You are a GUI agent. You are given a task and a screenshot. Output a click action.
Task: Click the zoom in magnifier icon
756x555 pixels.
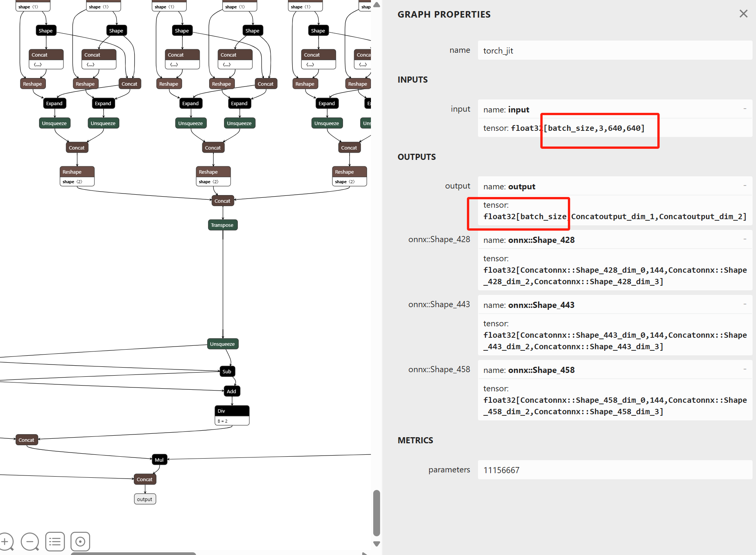5,541
